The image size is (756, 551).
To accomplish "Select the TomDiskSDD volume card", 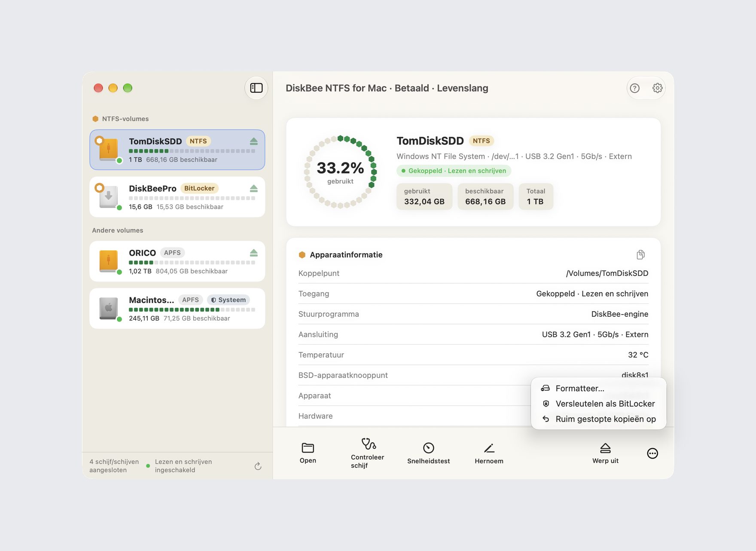I will [x=177, y=150].
